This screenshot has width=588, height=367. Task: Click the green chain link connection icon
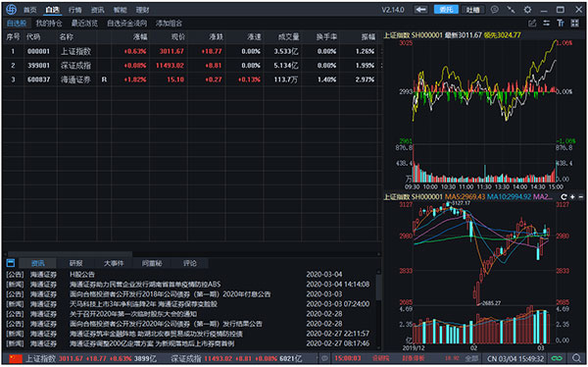coord(556,358)
